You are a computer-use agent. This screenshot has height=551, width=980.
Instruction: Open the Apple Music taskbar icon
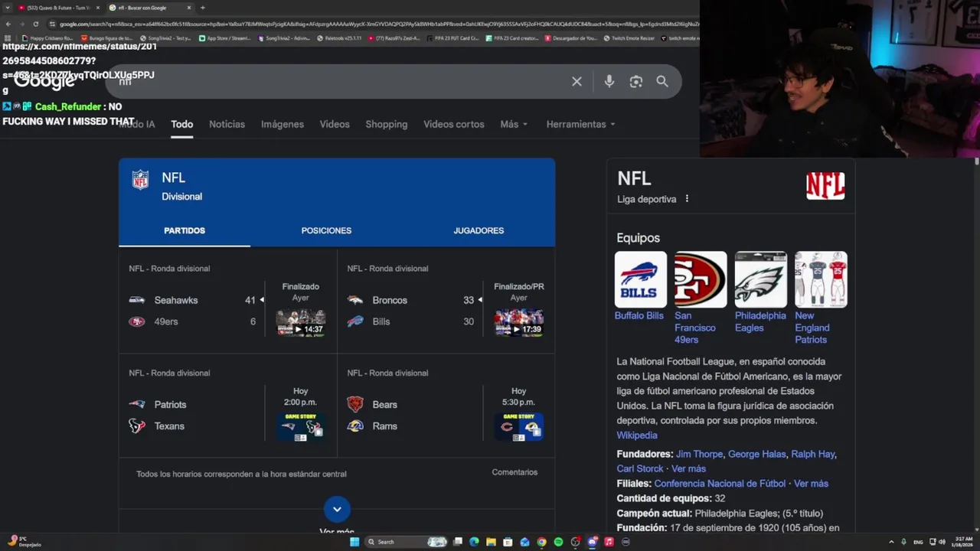pos(609,542)
